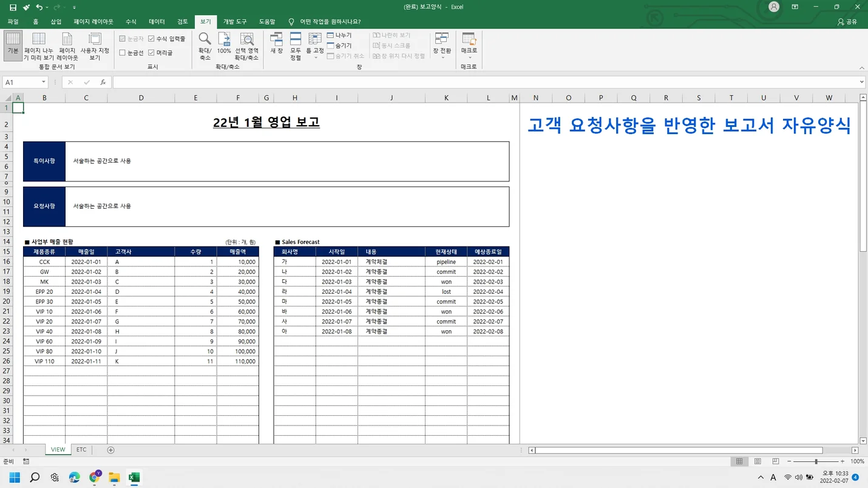Switch to 페이지 레이아웃 view in ribbon
Viewport: 868px width, 488px height.
click(x=67, y=46)
